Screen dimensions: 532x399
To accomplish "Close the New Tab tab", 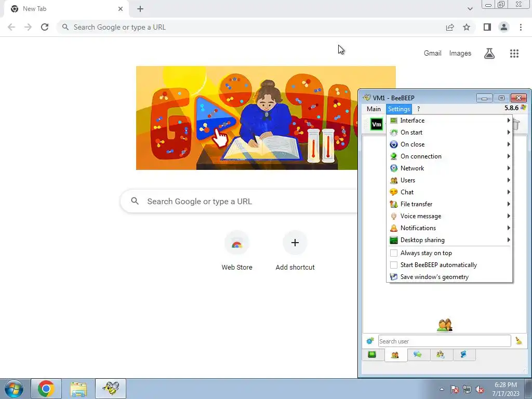I will point(121,9).
